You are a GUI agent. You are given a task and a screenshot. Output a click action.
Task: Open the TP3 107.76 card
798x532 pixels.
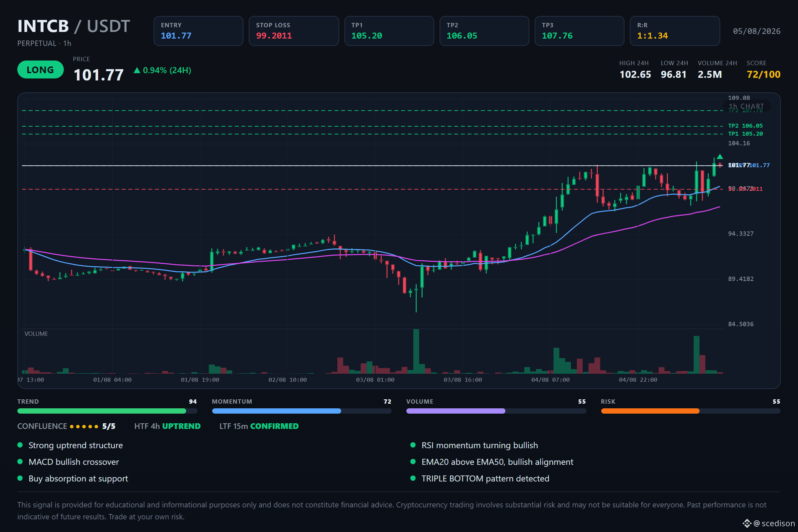coord(579,31)
